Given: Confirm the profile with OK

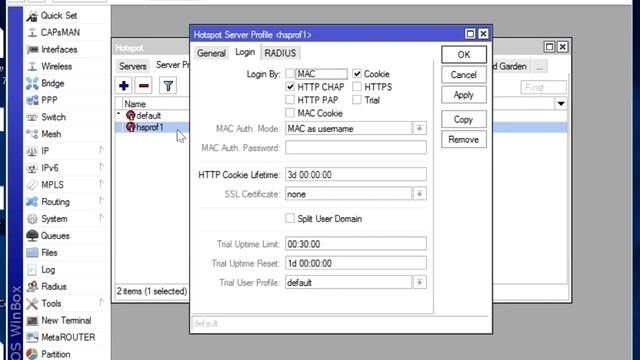Looking at the screenshot, I should click(x=464, y=55).
